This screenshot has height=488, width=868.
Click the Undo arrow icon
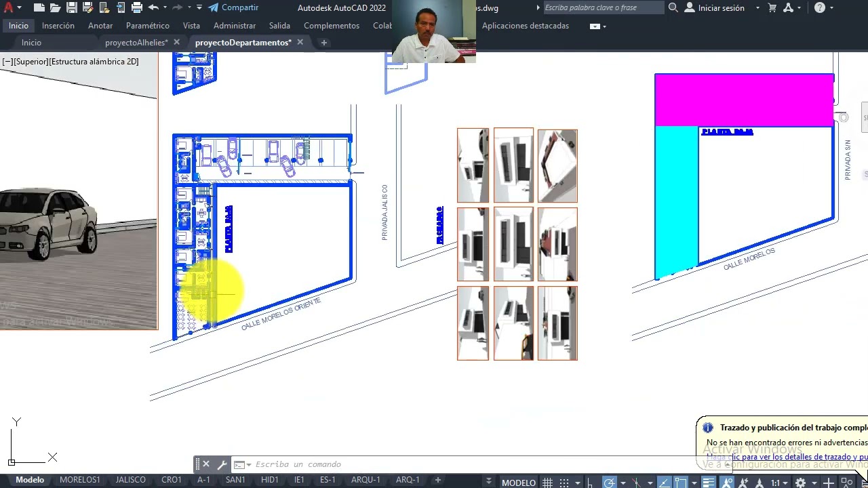[x=153, y=7]
